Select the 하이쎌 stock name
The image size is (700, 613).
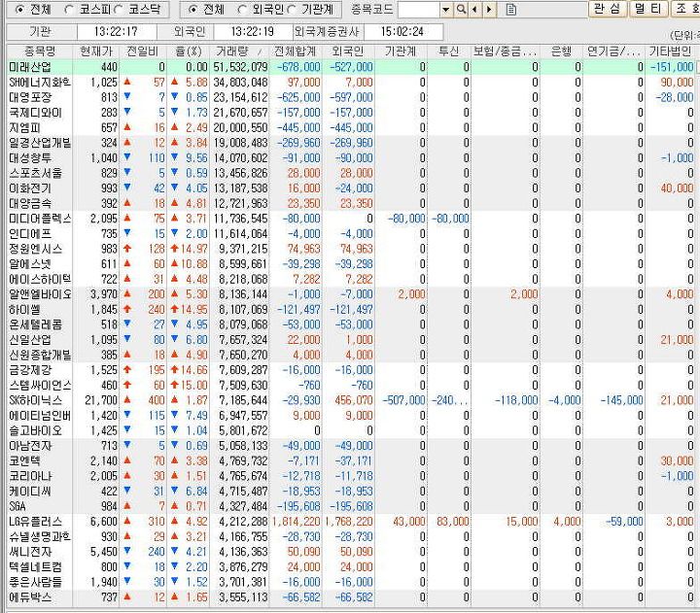[x=25, y=310]
